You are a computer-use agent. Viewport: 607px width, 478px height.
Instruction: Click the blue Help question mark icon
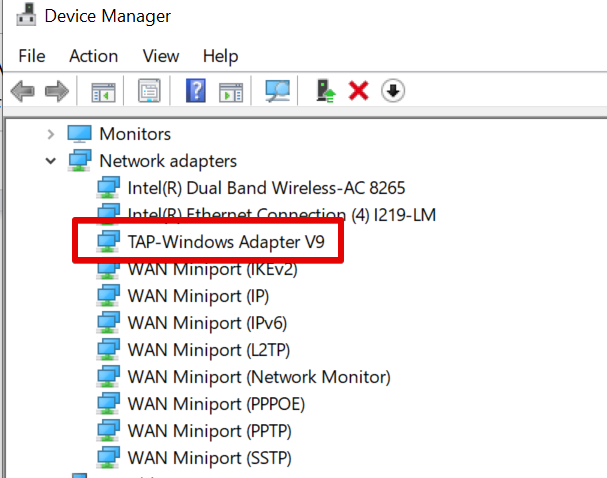(196, 91)
